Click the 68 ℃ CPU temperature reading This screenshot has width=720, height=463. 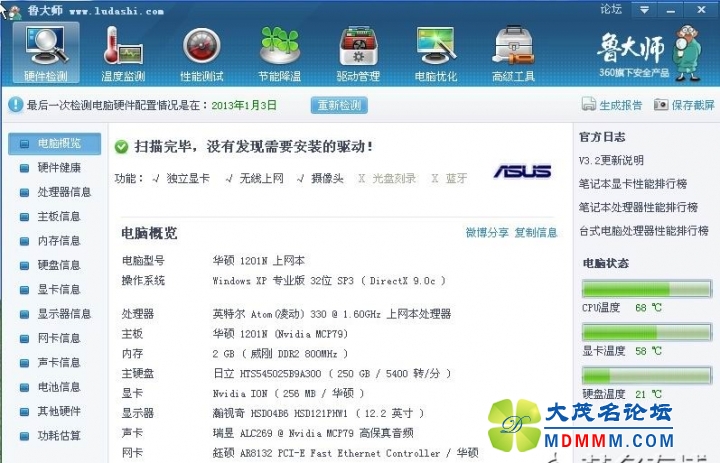coord(648,308)
